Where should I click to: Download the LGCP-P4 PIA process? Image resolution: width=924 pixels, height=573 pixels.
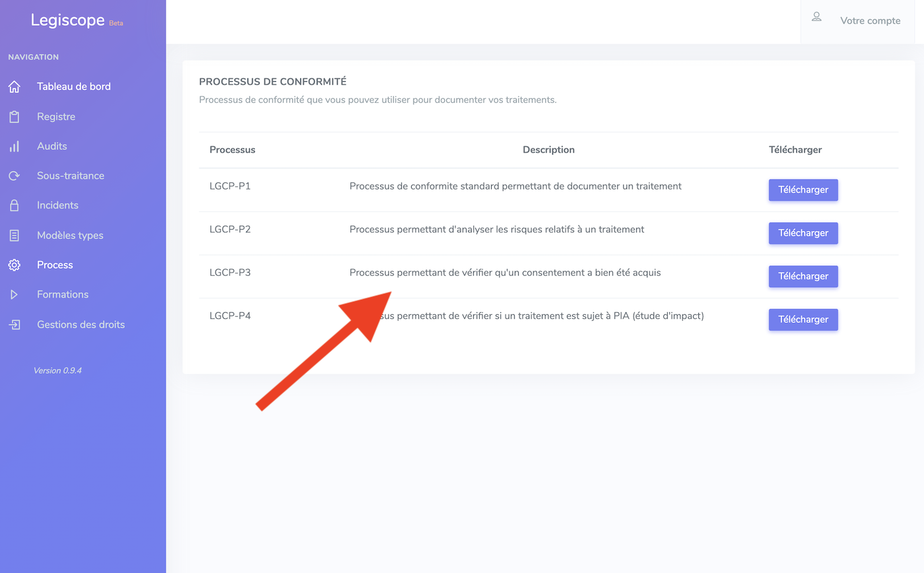click(x=803, y=320)
